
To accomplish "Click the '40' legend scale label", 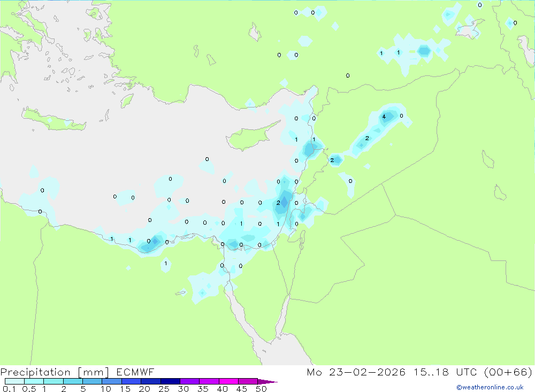I will [x=222, y=389].
